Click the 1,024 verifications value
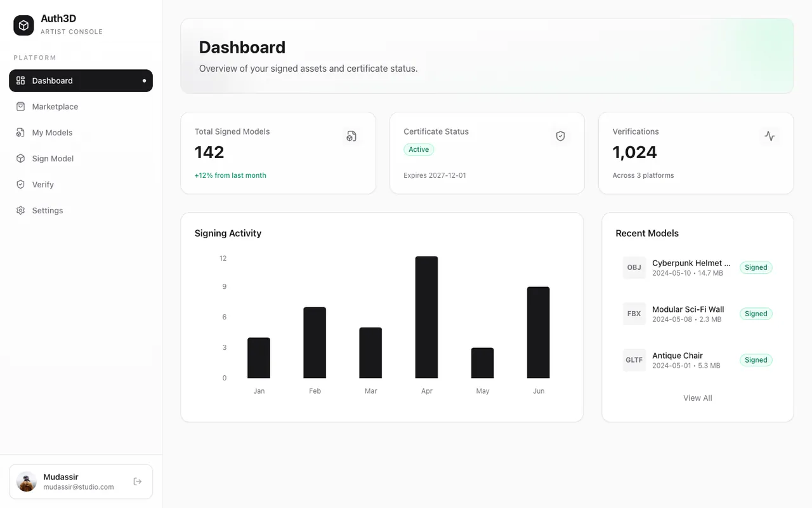 tap(635, 152)
